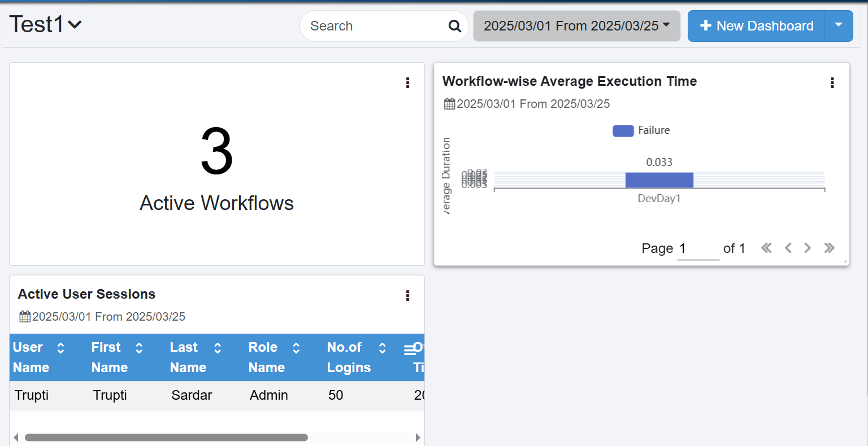Toggle sorting on the No.of Logins column
This screenshot has width=868, height=446.
[x=383, y=348]
